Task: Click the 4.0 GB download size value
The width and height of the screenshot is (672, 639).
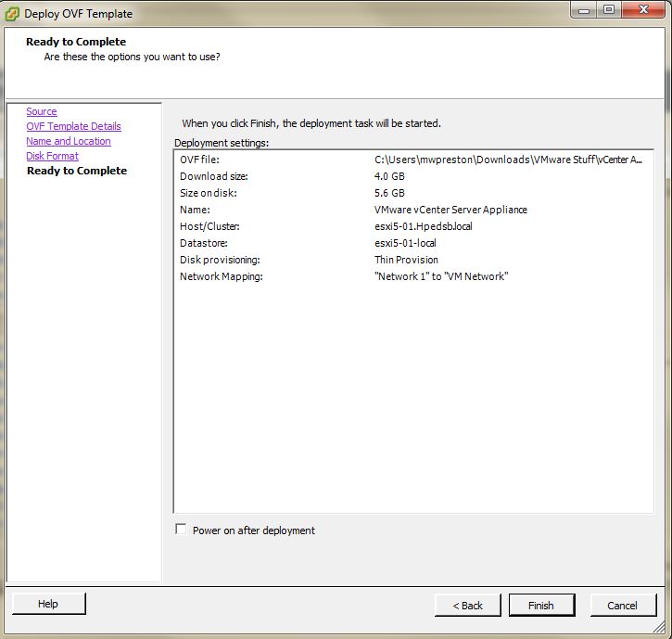Action: 389,176
